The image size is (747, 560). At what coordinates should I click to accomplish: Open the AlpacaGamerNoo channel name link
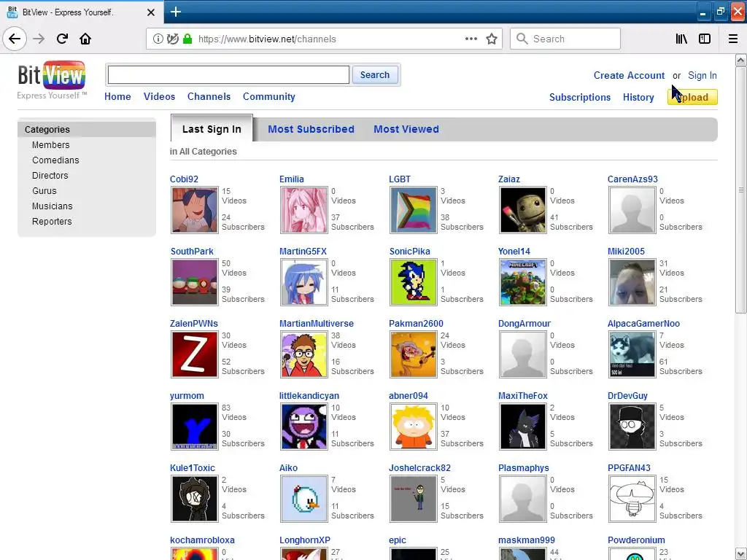643,323
